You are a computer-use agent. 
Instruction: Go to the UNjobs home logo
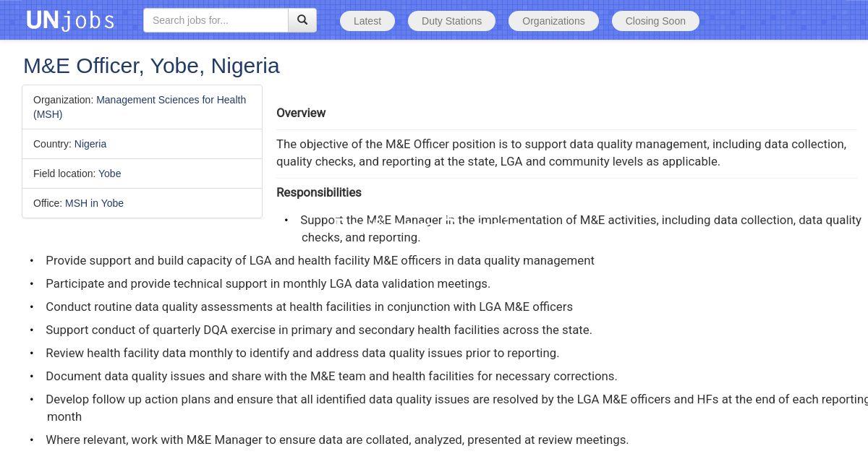pyautogui.click(x=70, y=20)
